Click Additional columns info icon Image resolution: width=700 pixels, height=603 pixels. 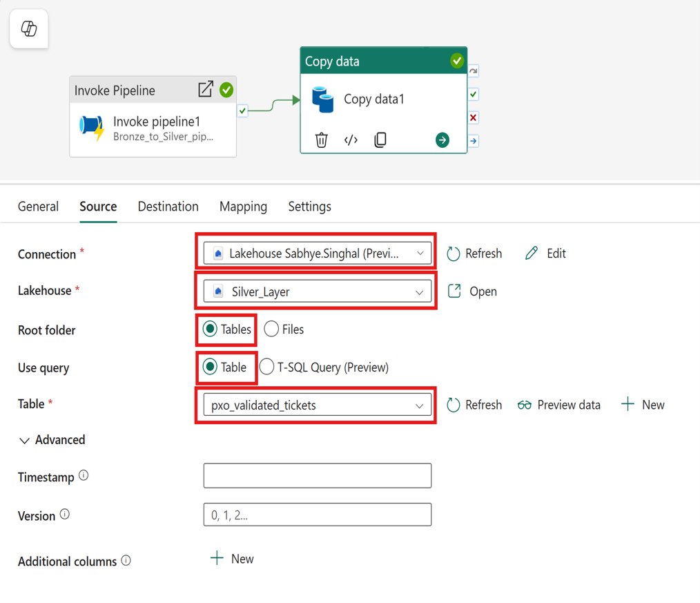click(x=126, y=560)
